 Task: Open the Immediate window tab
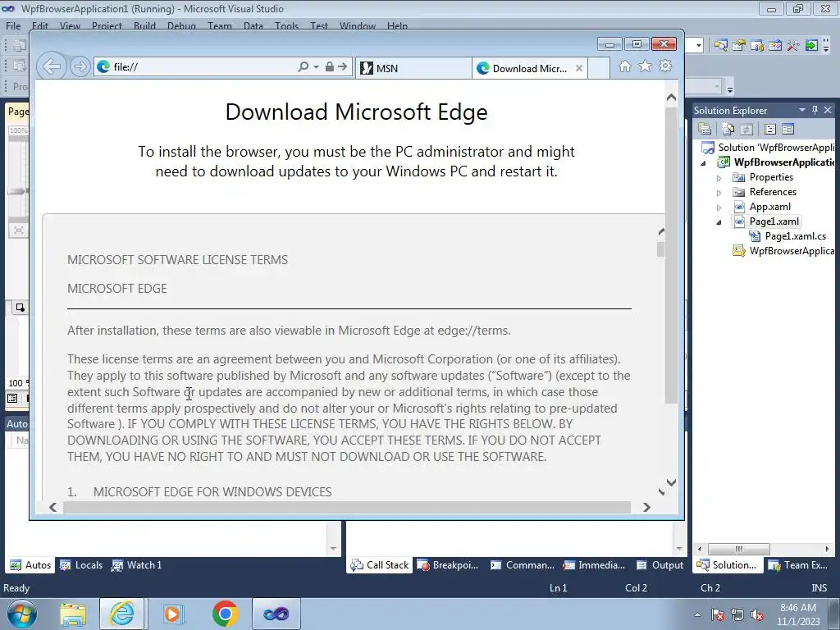click(x=595, y=565)
